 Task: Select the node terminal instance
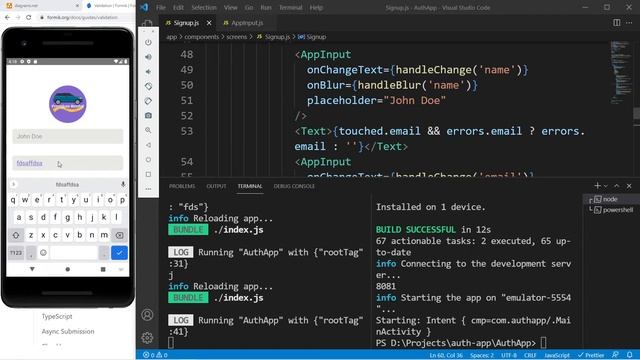click(x=610, y=199)
